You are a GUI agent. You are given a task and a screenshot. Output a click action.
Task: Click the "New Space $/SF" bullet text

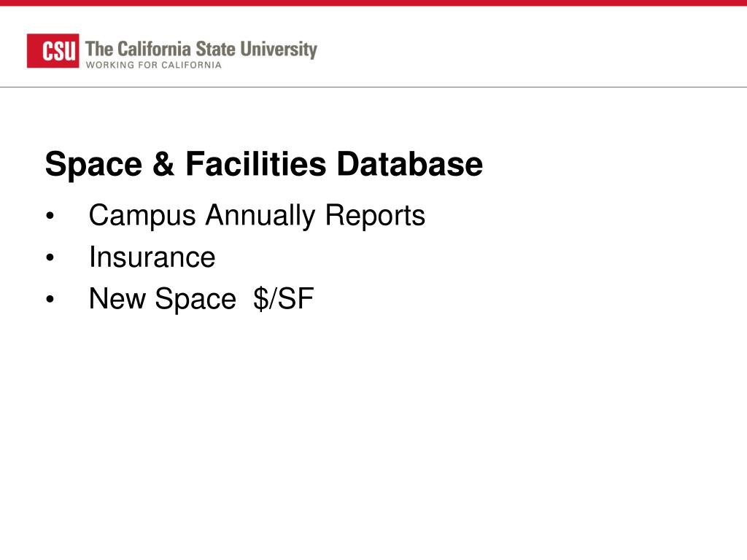point(201,299)
